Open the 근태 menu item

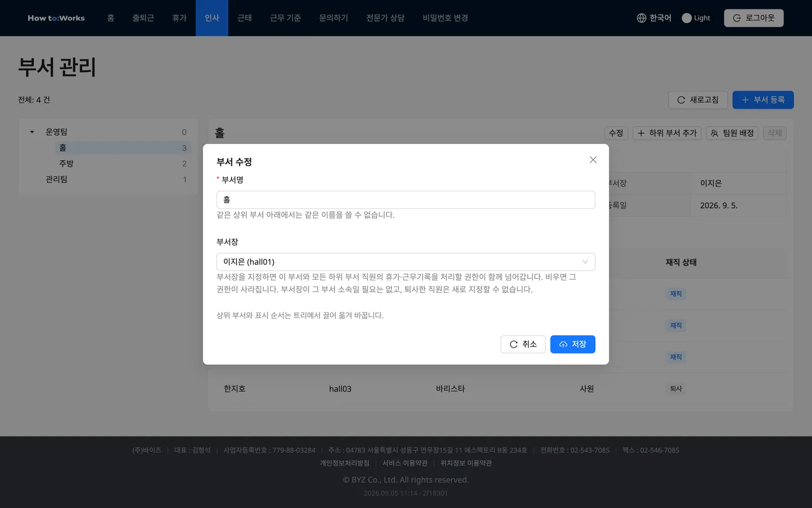click(245, 18)
